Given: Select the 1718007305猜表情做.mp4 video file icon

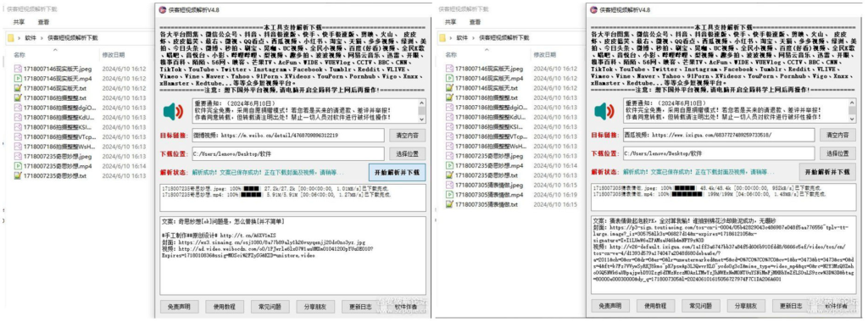Looking at the screenshot, I should tap(450, 195).
